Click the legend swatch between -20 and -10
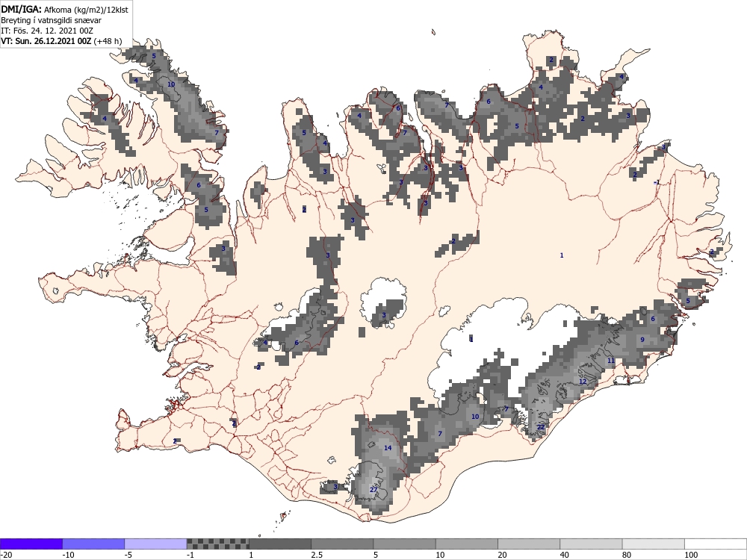Viewport: 747px width, 560px height. 31,544
